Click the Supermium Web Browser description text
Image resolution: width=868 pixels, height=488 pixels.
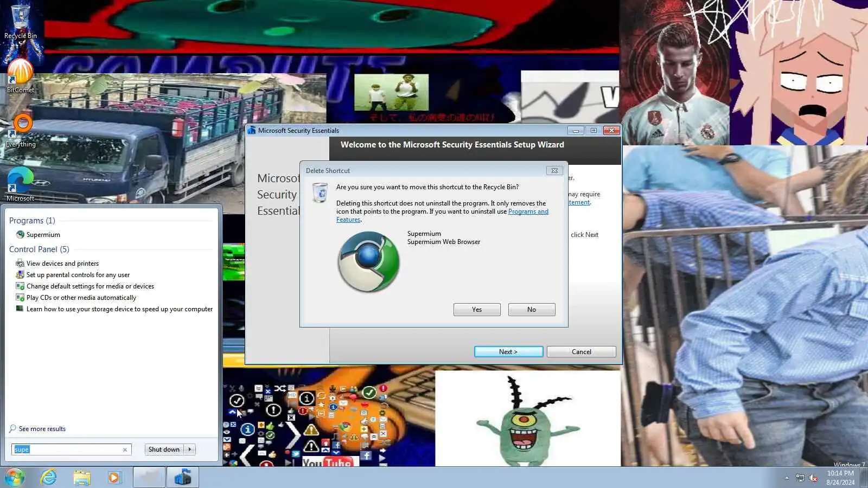pyautogui.click(x=444, y=242)
